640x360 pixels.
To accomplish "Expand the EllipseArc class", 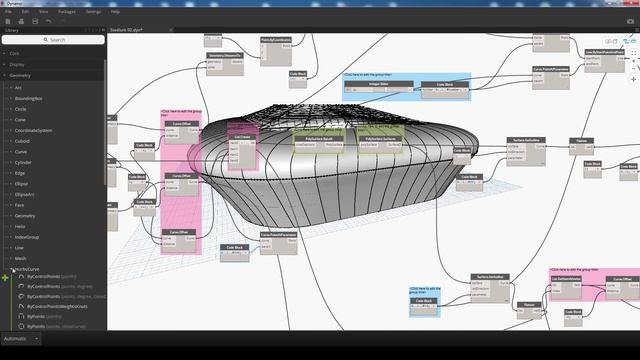I will click(x=11, y=194).
